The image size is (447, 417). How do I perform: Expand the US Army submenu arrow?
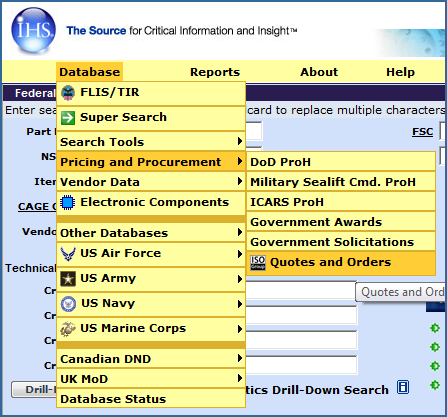pyautogui.click(x=240, y=279)
